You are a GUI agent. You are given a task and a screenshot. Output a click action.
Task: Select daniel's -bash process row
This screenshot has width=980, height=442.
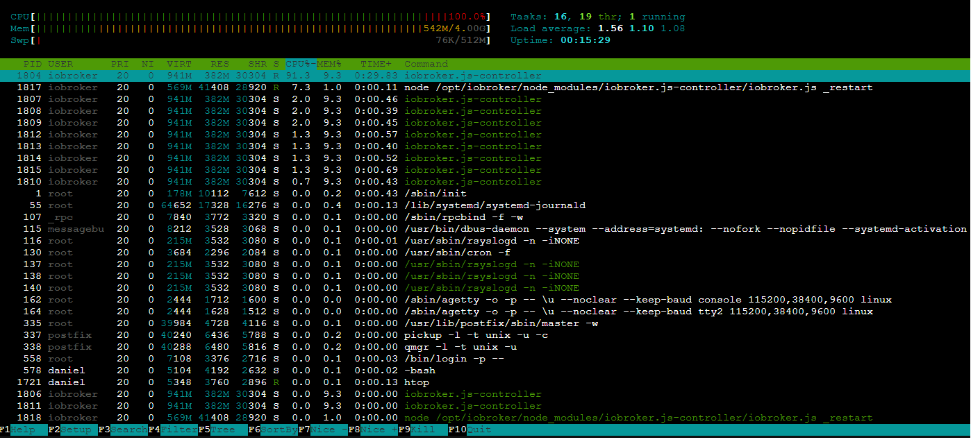tap(485, 371)
